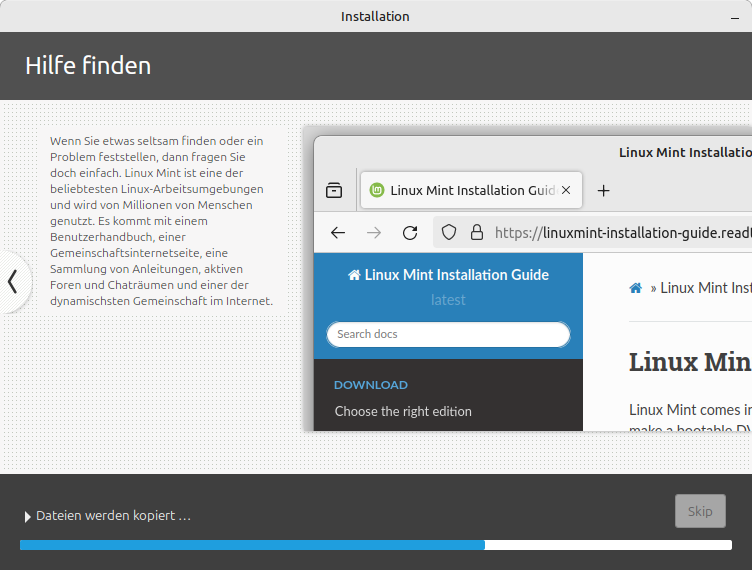
Task: Click the installation progress bar
Action: pyautogui.click(x=376, y=545)
